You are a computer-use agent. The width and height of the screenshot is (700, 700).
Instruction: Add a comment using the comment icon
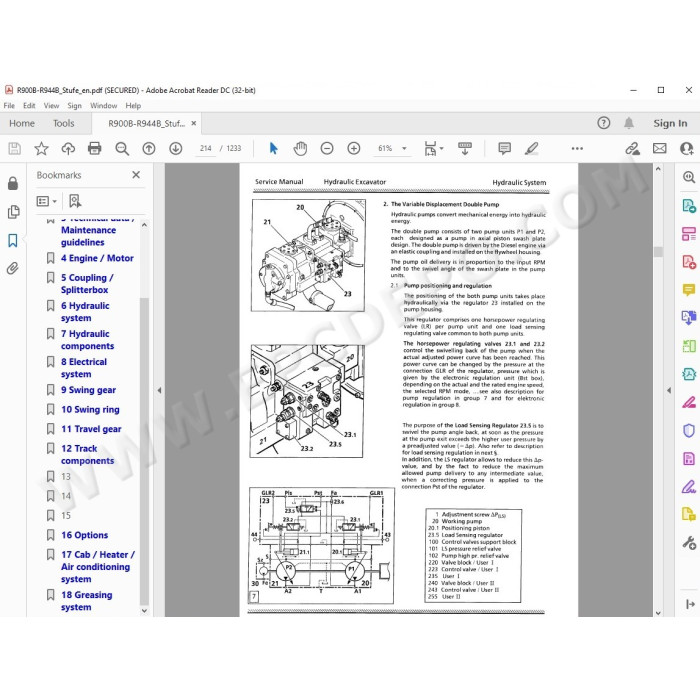click(x=504, y=148)
